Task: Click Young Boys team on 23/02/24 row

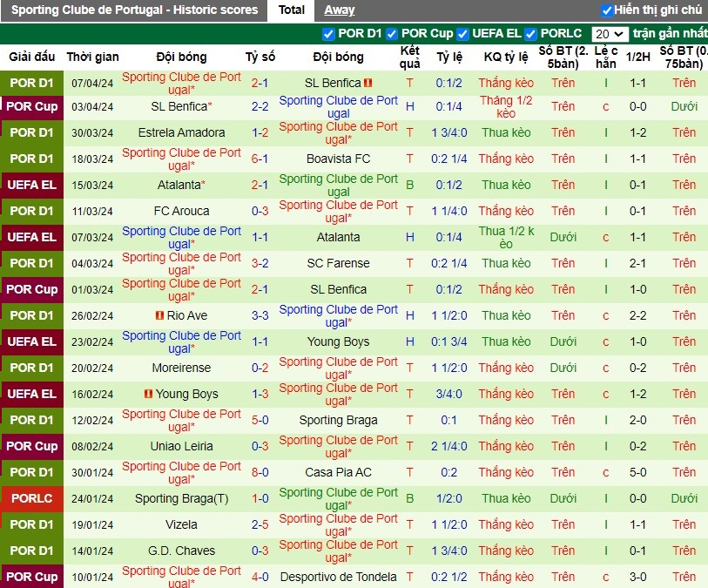Action: tap(338, 341)
